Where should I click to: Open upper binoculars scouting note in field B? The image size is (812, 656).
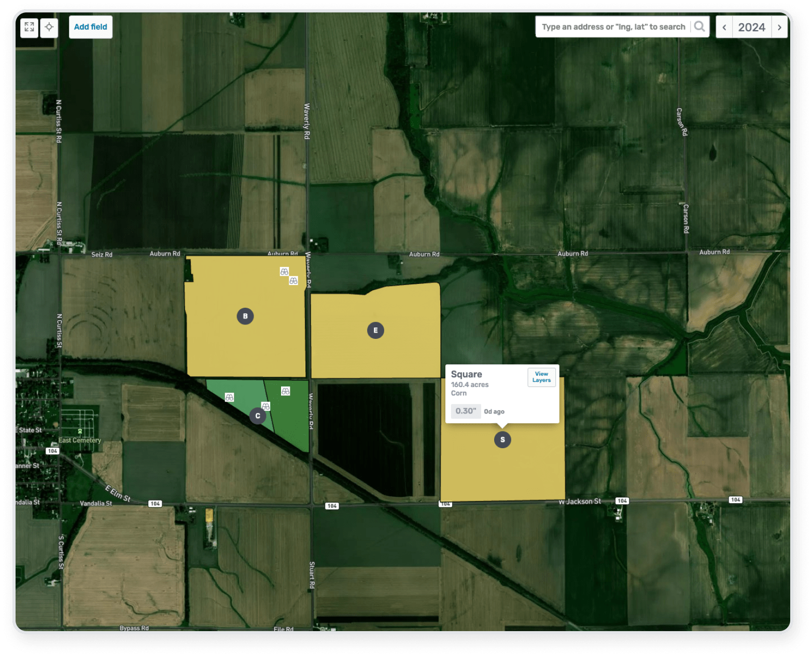(284, 272)
